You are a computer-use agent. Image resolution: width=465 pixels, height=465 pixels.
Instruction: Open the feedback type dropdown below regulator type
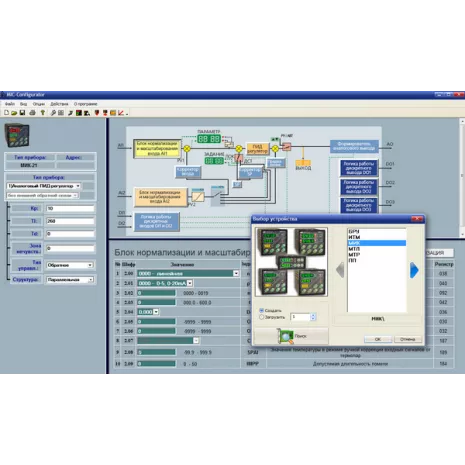click(x=42, y=195)
